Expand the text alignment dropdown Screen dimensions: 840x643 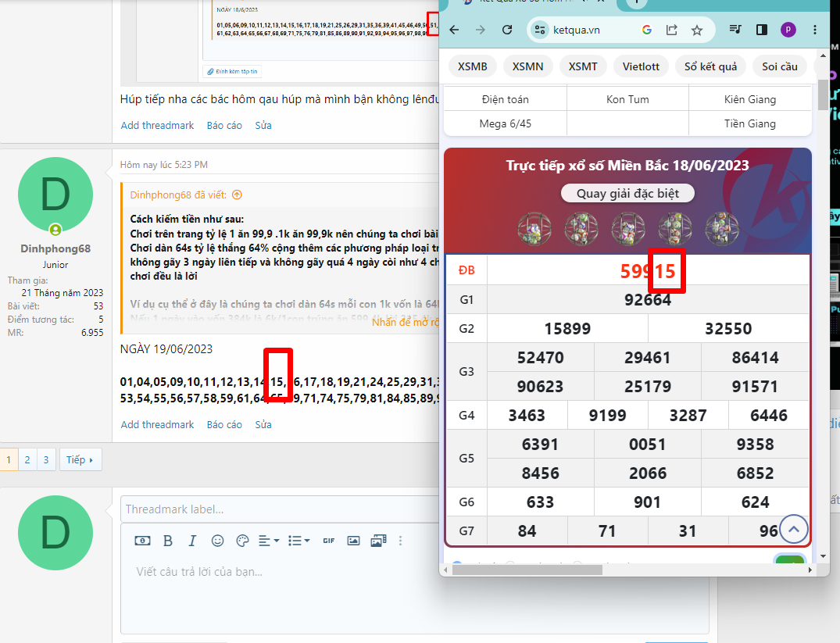pyautogui.click(x=269, y=541)
